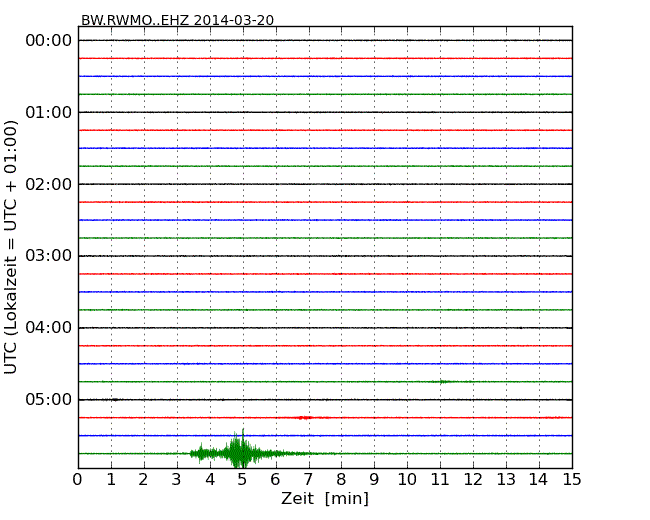650x520 pixels.
Task: Click the 02:00 time label
Action: [x=49, y=184]
